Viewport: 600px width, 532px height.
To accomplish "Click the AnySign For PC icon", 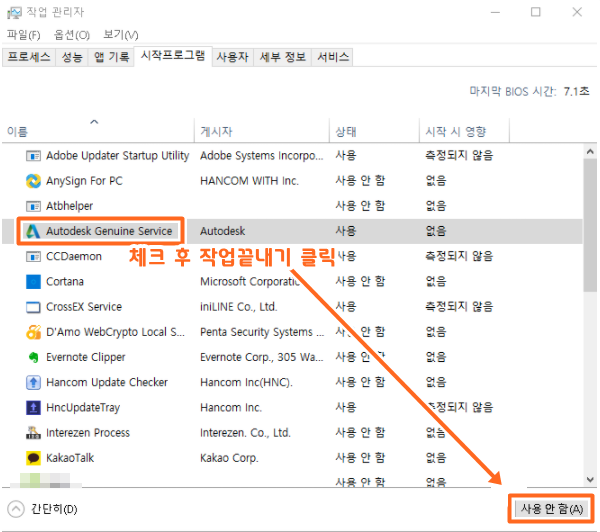I will point(33,181).
